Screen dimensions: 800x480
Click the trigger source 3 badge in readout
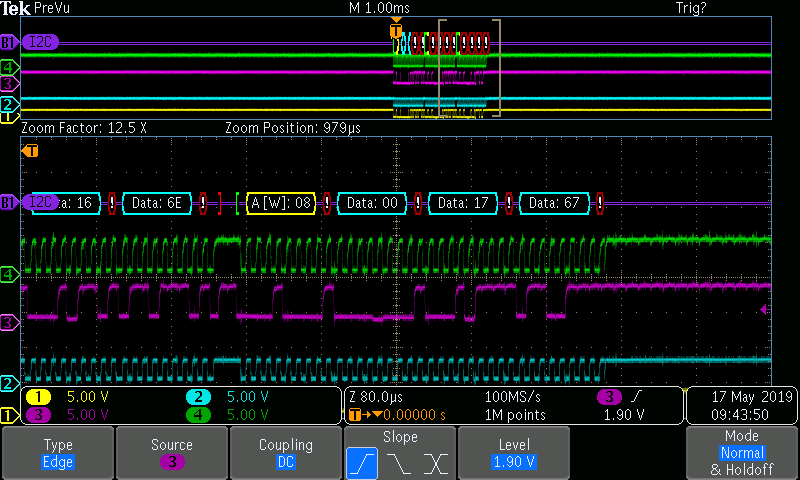tap(609, 396)
